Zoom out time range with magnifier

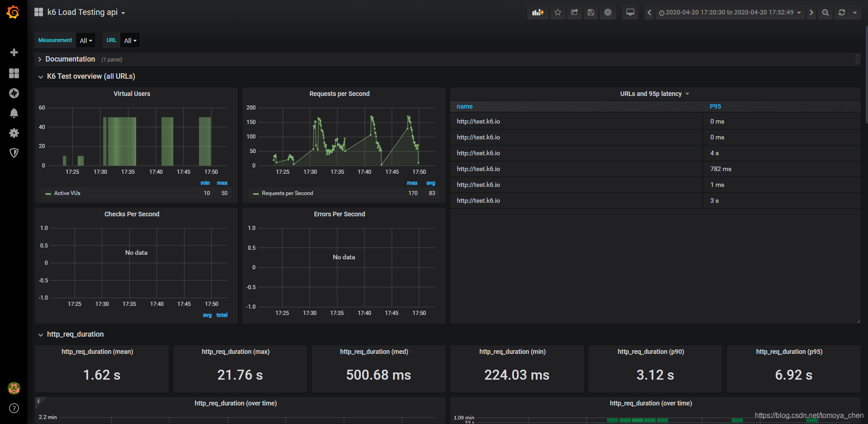[825, 12]
